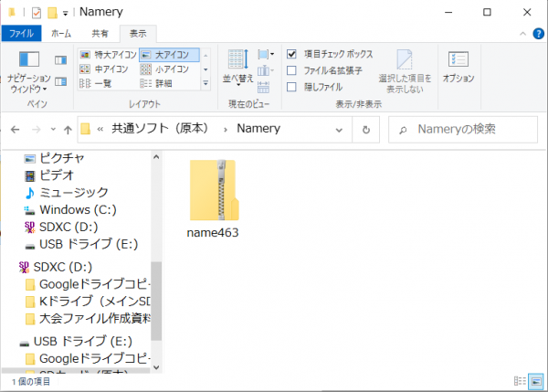This screenshot has height=392, width=548.
Task: Select 小アイコン layout
Action: [164, 69]
